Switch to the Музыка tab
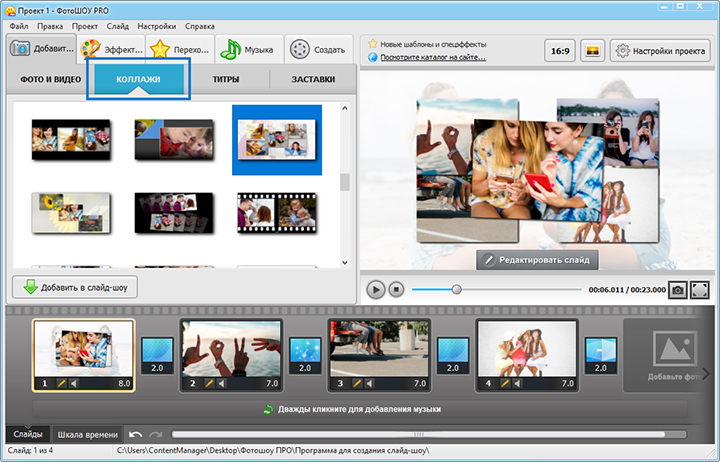The height and width of the screenshot is (462, 720). 248,49
